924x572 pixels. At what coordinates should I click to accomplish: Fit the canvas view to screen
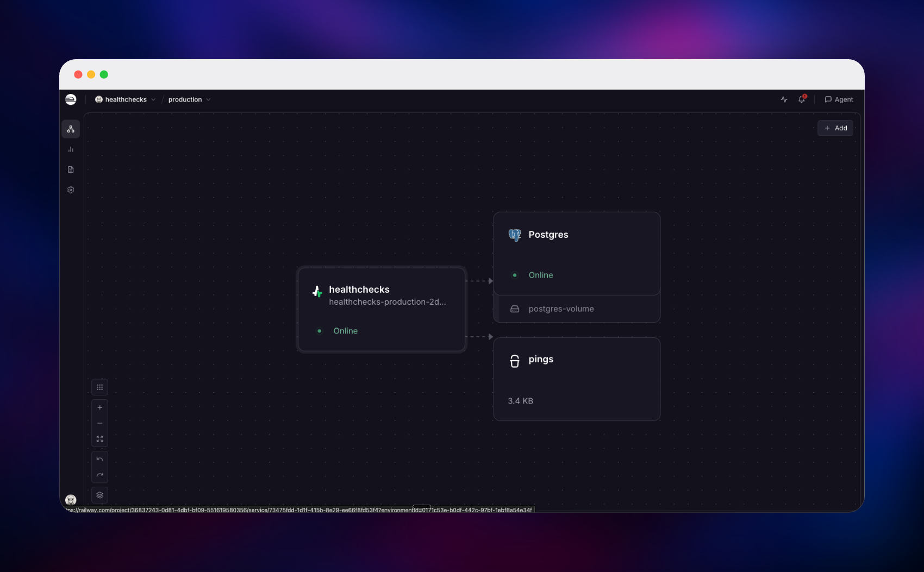tap(100, 439)
